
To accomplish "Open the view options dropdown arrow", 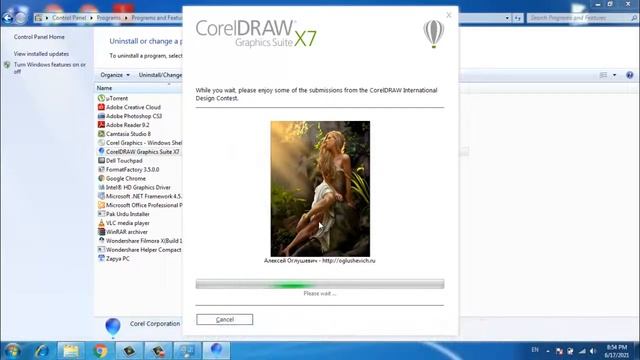I will (x=614, y=75).
